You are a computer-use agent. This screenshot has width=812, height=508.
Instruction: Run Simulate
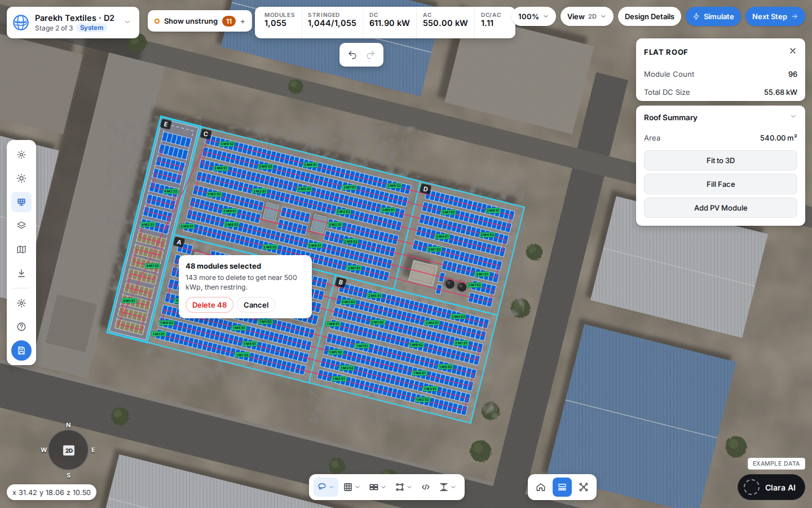pos(713,16)
